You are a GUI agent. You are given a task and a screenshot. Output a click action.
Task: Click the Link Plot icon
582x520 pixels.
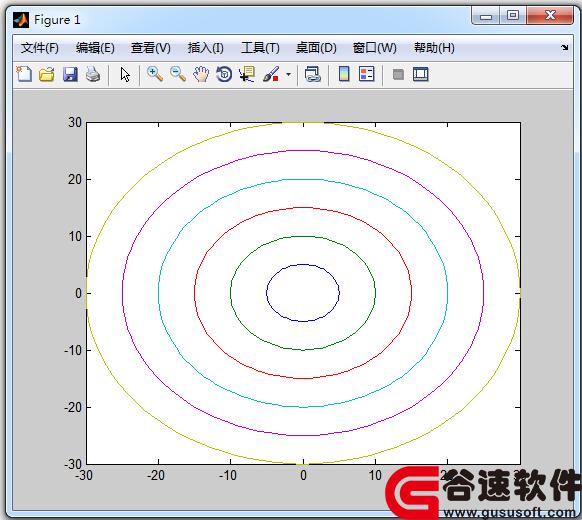tap(313, 74)
